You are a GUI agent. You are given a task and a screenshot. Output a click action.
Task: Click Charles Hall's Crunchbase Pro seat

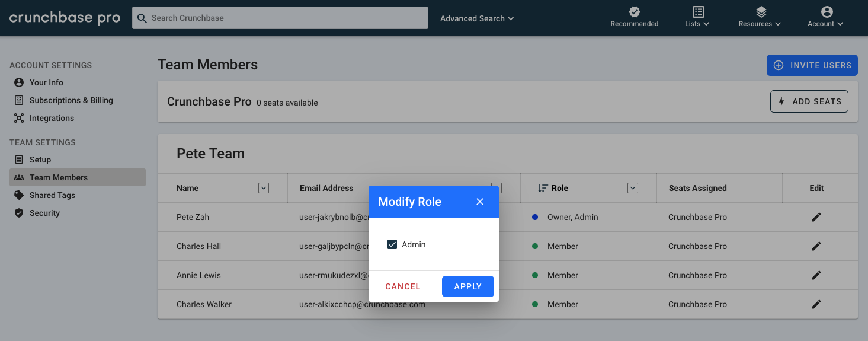point(698,246)
